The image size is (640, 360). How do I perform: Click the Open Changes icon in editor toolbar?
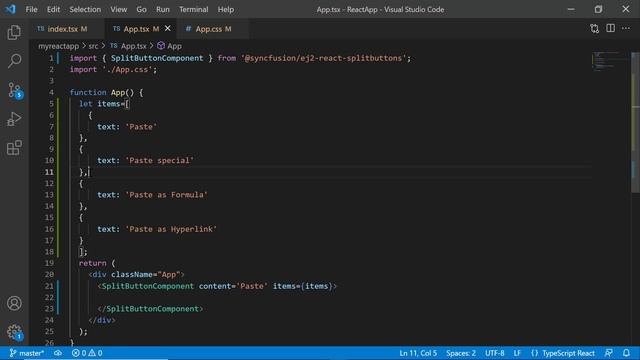tap(595, 29)
